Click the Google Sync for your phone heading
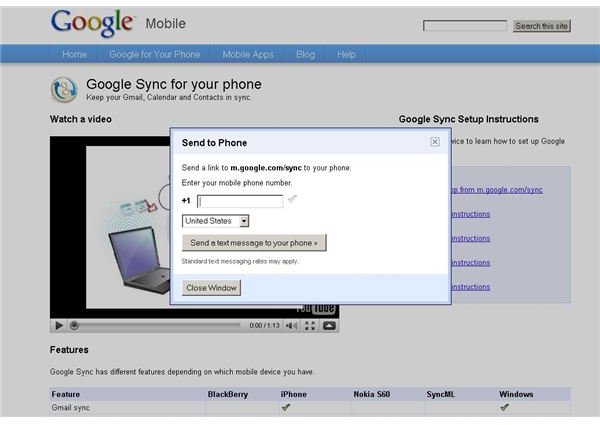600x425 pixels. [x=174, y=84]
